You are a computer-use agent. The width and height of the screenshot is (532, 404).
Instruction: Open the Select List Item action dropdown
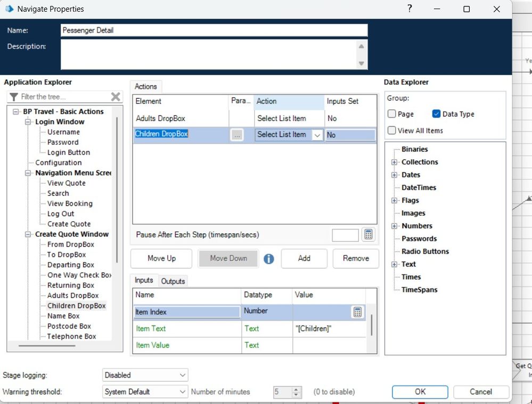317,135
